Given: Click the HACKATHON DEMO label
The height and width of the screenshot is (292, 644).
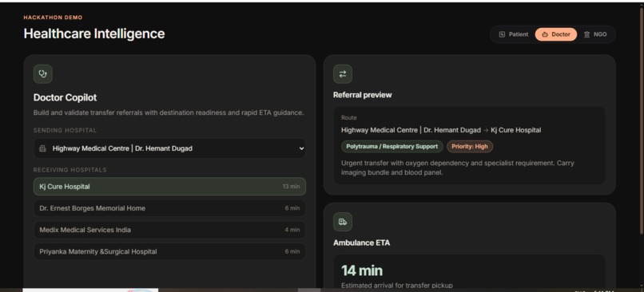Looking at the screenshot, I should pyautogui.click(x=53, y=18).
